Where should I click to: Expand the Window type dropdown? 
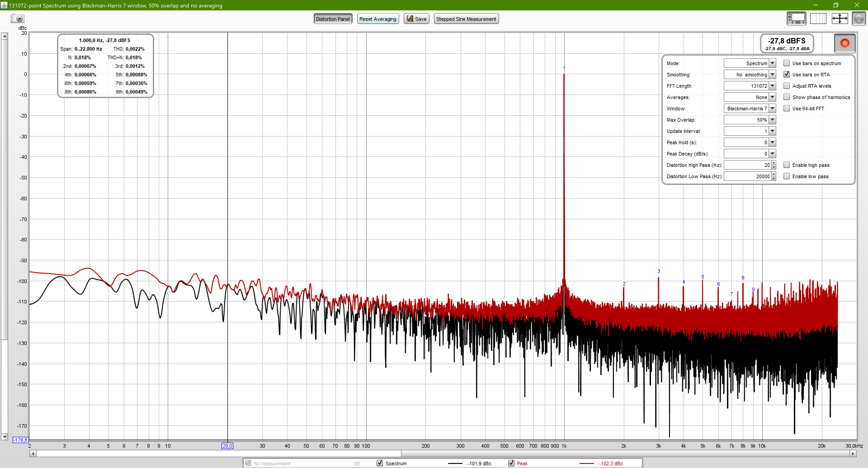tap(772, 109)
